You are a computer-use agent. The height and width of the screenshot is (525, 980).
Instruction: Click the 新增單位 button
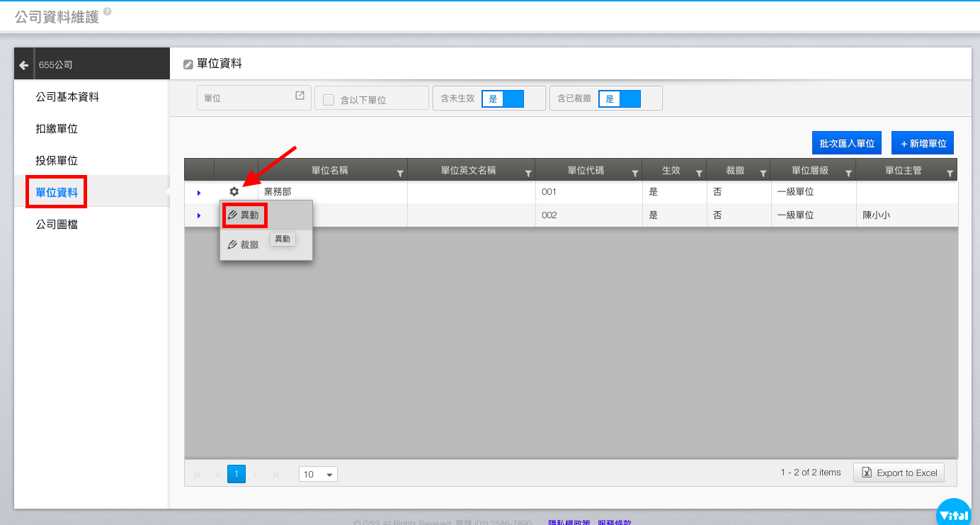pos(922,143)
